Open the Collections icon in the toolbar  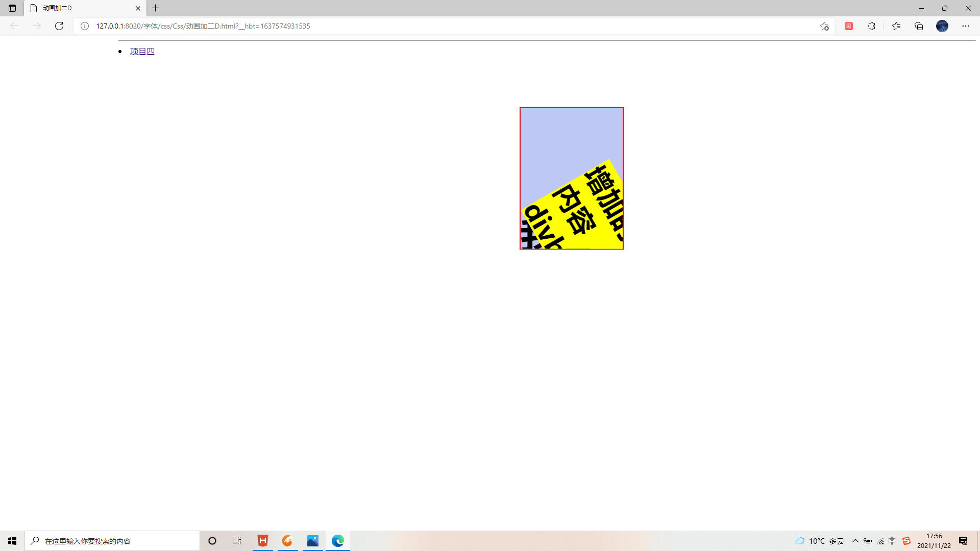point(919,26)
